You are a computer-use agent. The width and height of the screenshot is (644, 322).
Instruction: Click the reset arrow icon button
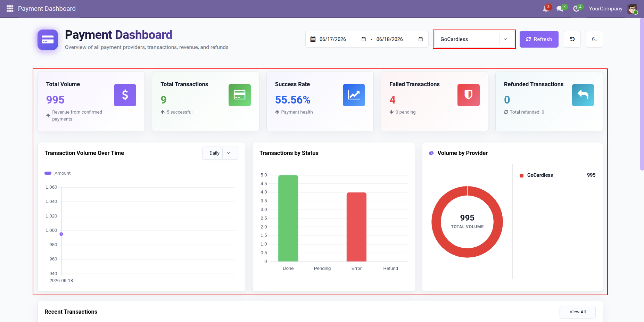tap(572, 39)
